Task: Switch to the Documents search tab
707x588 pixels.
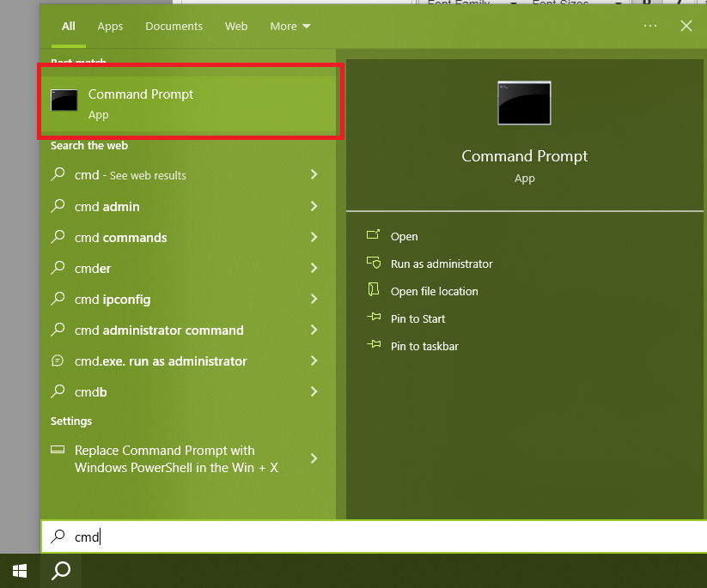Action: [174, 26]
